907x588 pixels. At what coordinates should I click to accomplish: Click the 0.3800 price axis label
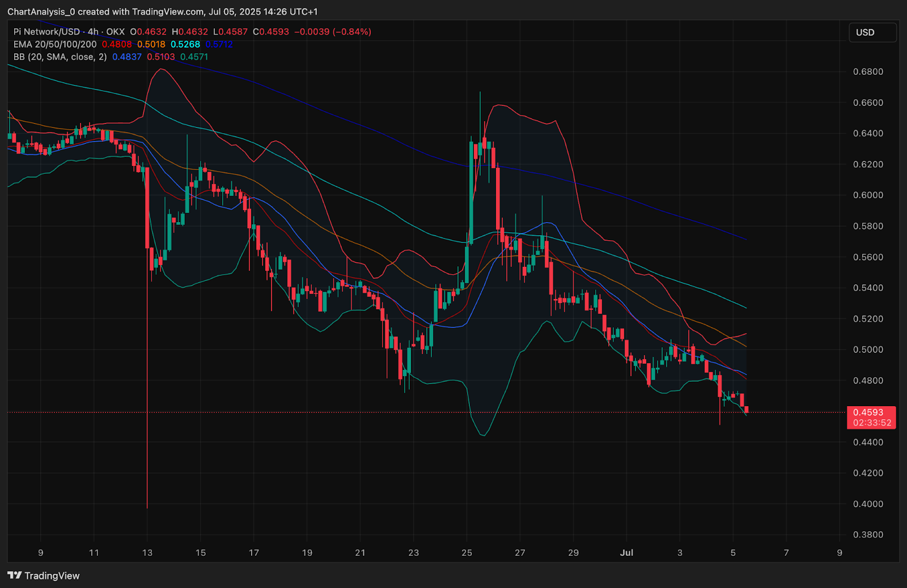pyautogui.click(x=868, y=535)
